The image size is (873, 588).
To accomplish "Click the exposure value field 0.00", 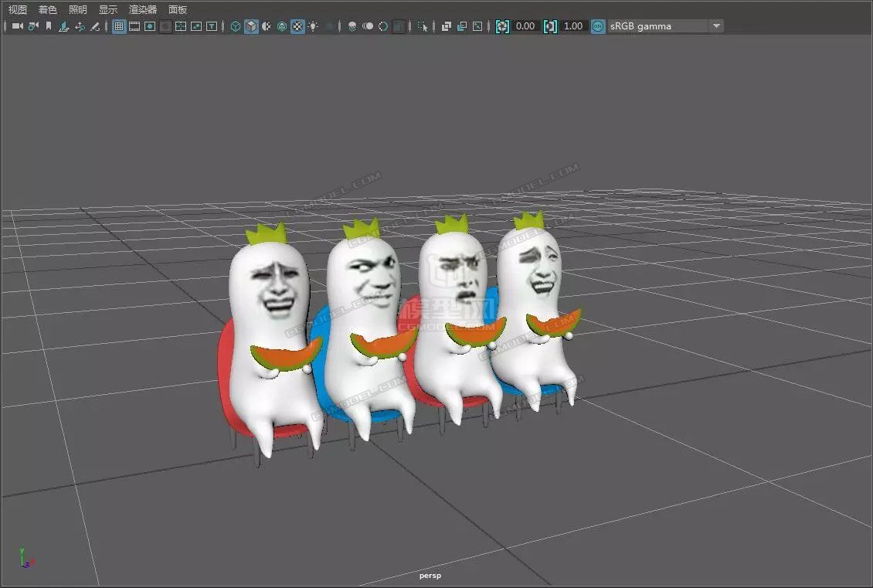I will 525,26.
